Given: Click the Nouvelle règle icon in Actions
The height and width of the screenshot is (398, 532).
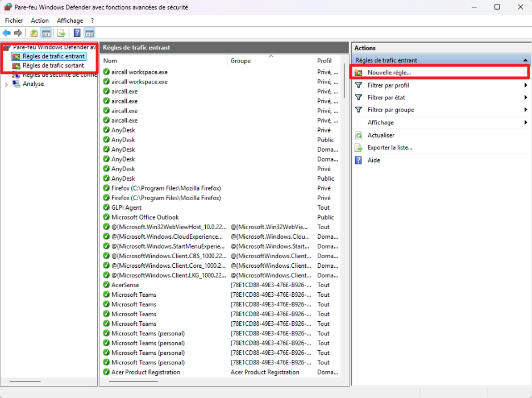Looking at the screenshot, I should coord(359,73).
